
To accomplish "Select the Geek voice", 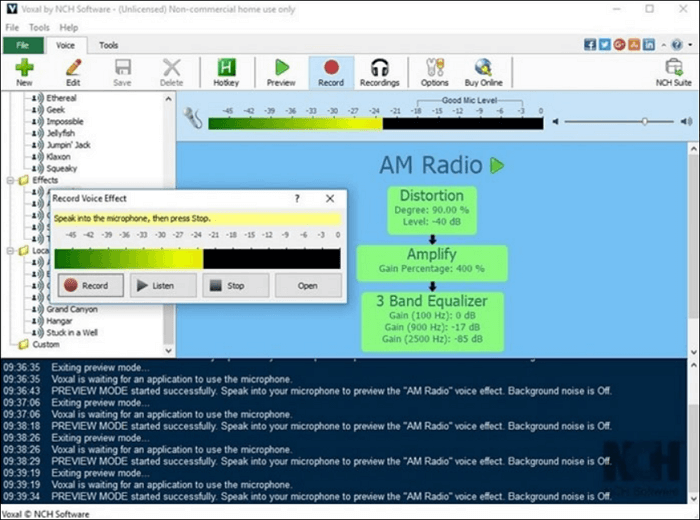I will click(56, 110).
